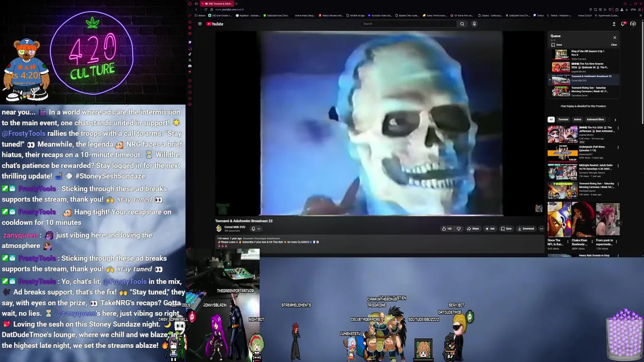Like the video with thumbs up
This screenshot has width=644, height=362.
coord(446,229)
